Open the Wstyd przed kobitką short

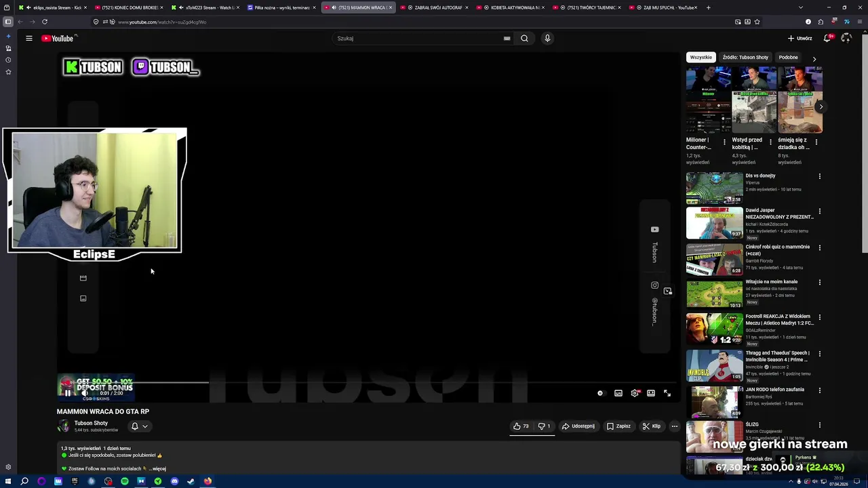tap(754, 100)
